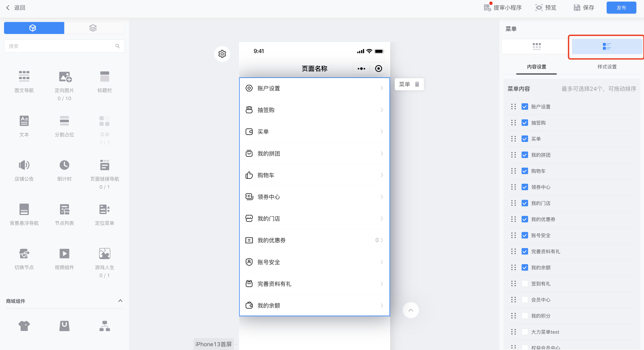Click the hierarchy tree component icon
Screen dimensions: 644x350
(104, 326)
